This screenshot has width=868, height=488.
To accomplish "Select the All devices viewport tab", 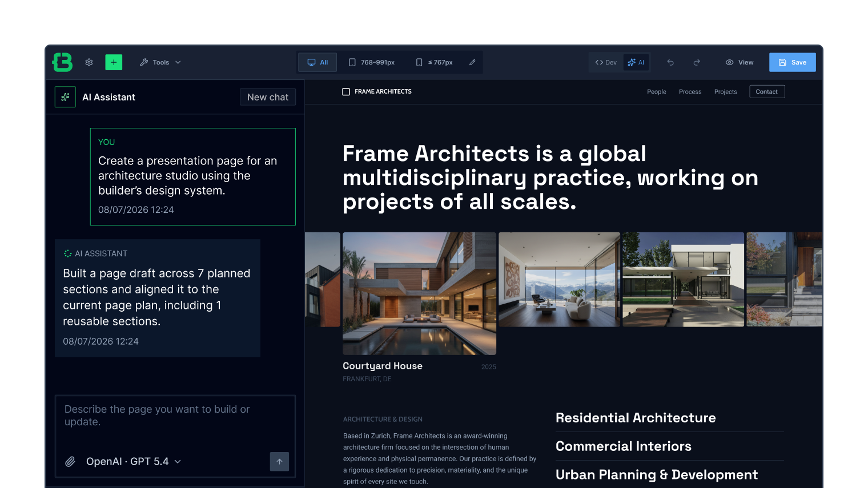I will point(318,62).
